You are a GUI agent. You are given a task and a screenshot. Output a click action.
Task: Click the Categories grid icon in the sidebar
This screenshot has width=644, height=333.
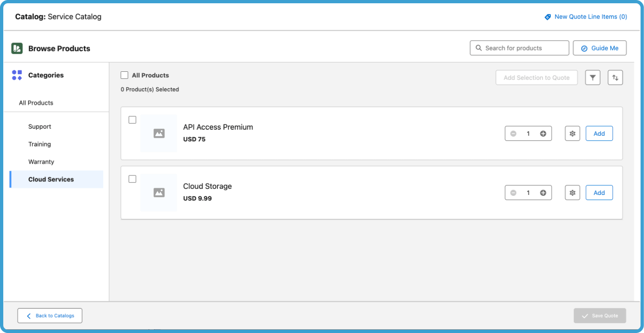(17, 75)
